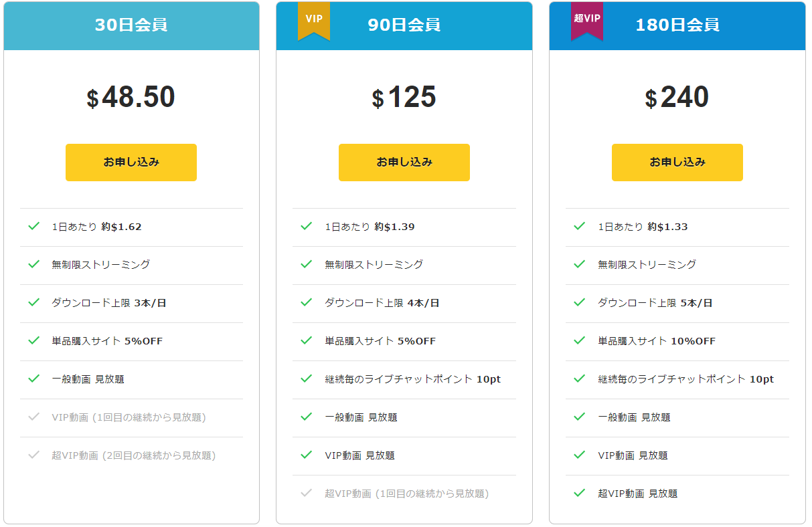Screen dimensions: 812x527
Task: Click the magenta 超VIP ribbon badge
Action: (x=587, y=20)
